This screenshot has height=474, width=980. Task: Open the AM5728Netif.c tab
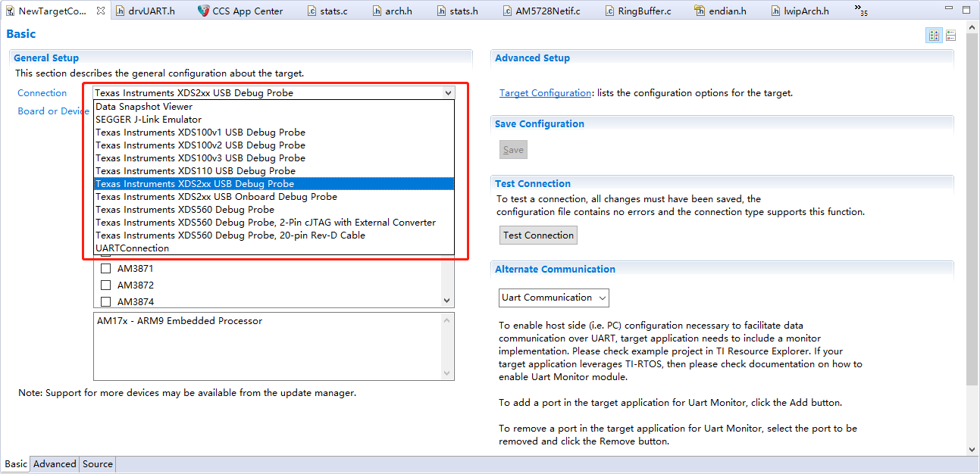tap(542, 11)
